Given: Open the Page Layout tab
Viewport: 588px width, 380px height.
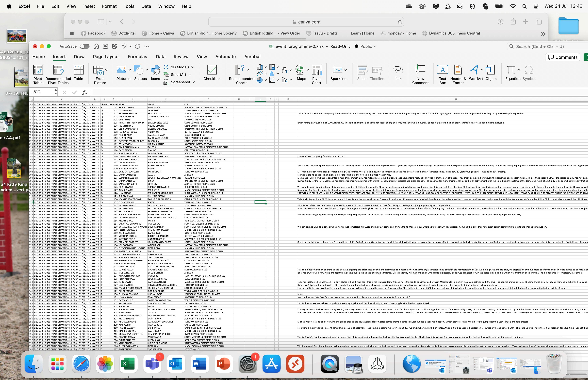Looking at the screenshot, I should click(106, 57).
